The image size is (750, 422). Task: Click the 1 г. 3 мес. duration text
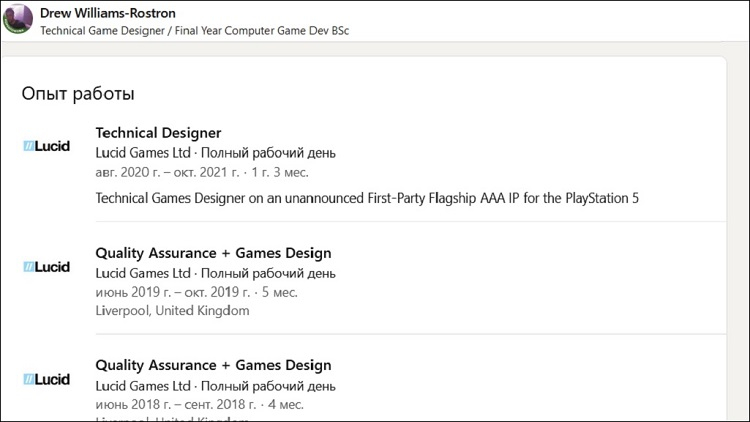[x=275, y=172]
